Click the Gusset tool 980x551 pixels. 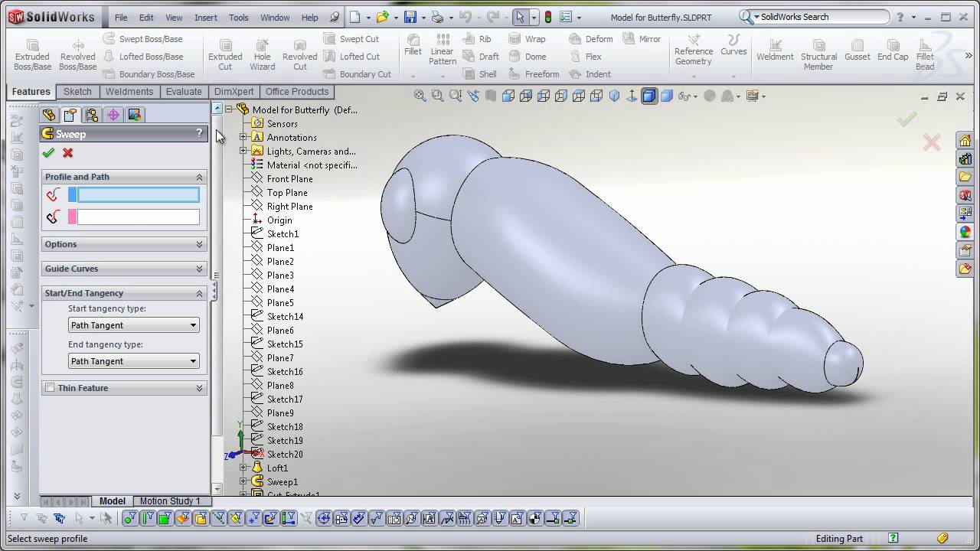857,50
